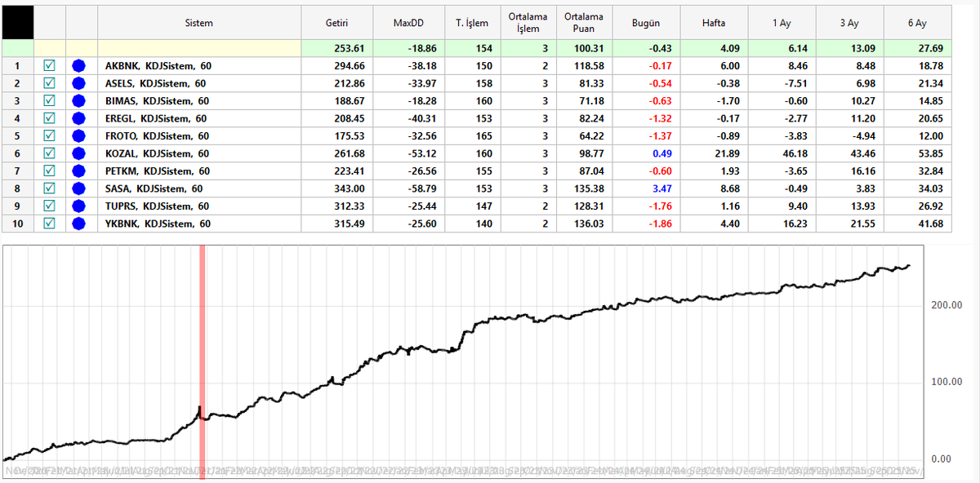Viewport: 980px width, 483px height.
Task: Click the 1 Ay column header
Action: [x=782, y=23]
